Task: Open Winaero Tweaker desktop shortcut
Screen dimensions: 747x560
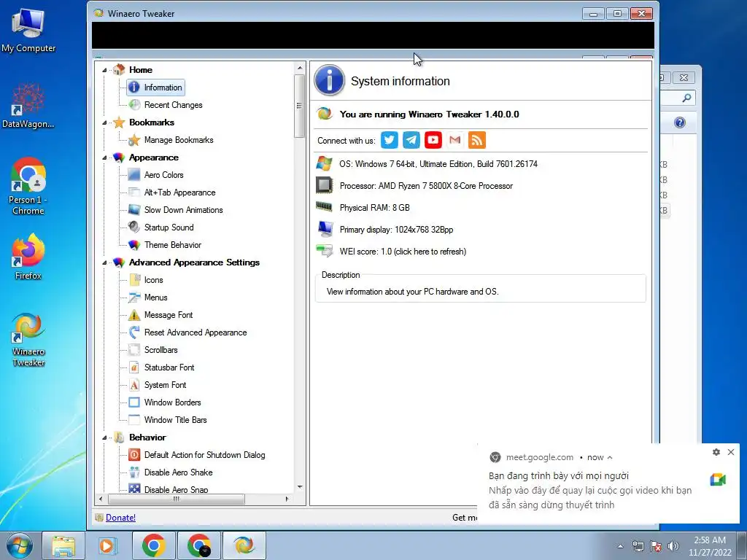Action: 28,340
